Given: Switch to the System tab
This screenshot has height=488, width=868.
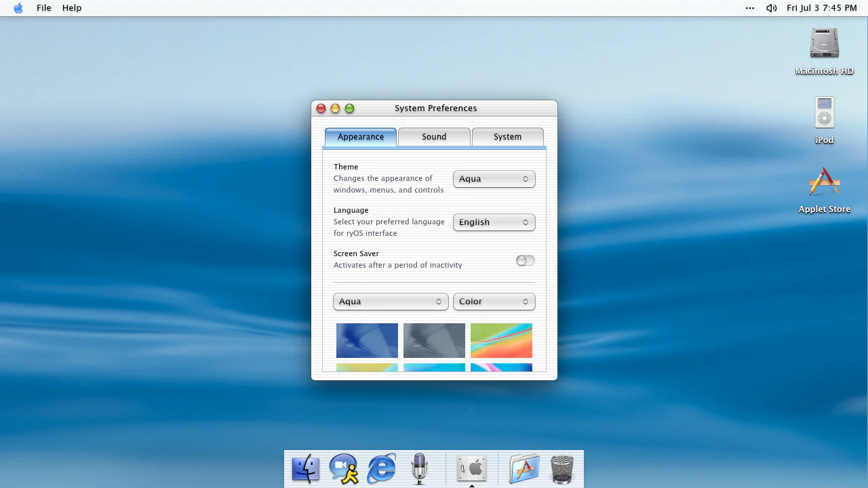Looking at the screenshot, I should pos(507,136).
